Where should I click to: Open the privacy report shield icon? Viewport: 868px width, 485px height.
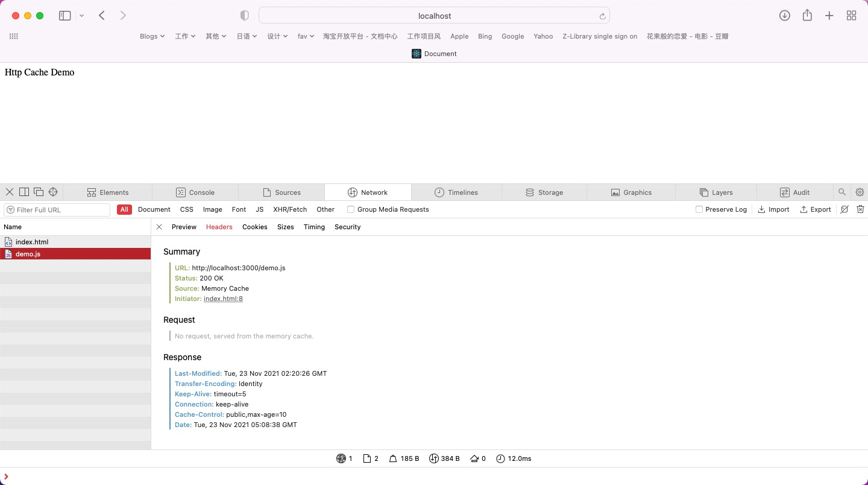pyautogui.click(x=245, y=16)
